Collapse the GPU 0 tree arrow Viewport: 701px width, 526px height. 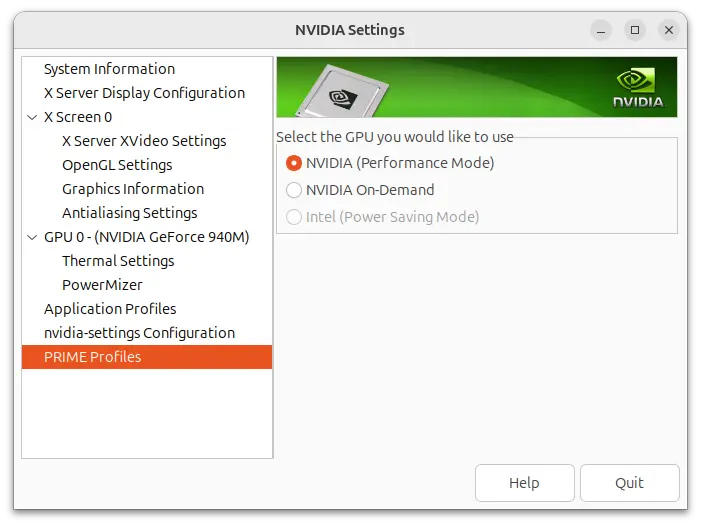point(33,237)
